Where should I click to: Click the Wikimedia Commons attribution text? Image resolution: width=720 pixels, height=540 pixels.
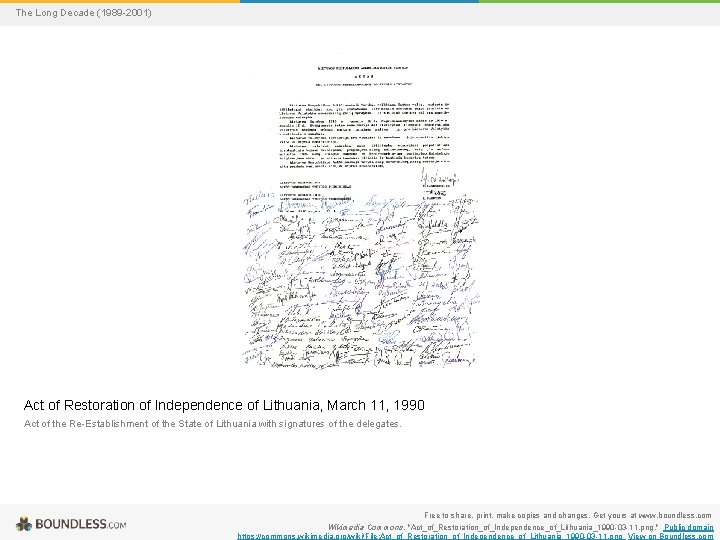(494, 527)
